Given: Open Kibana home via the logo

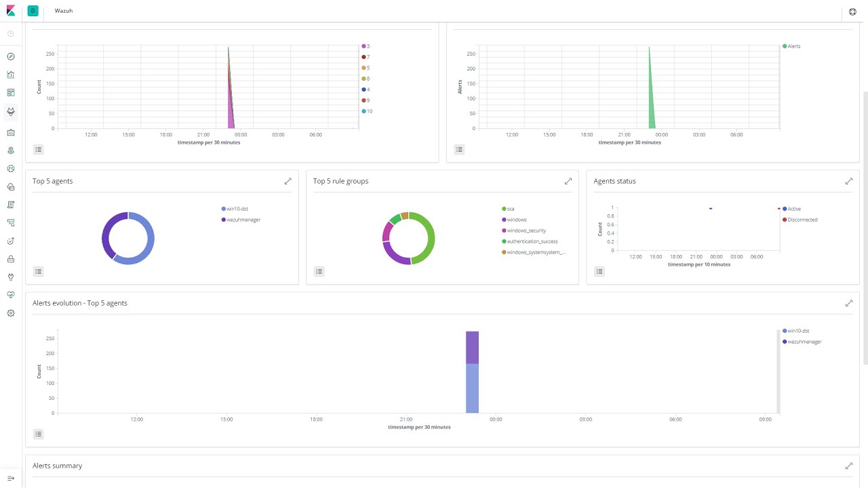Looking at the screenshot, I should (11, 11).
